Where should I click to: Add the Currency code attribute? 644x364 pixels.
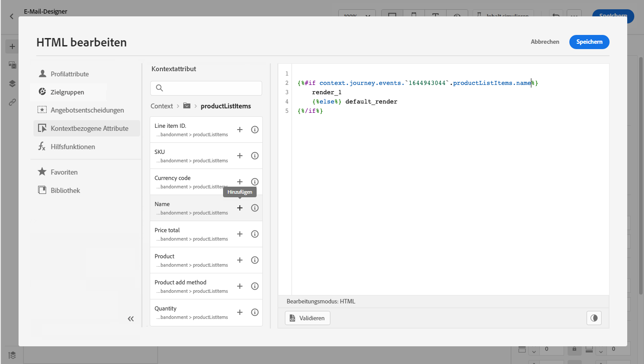pyautogui.click(x=240, y=182)
